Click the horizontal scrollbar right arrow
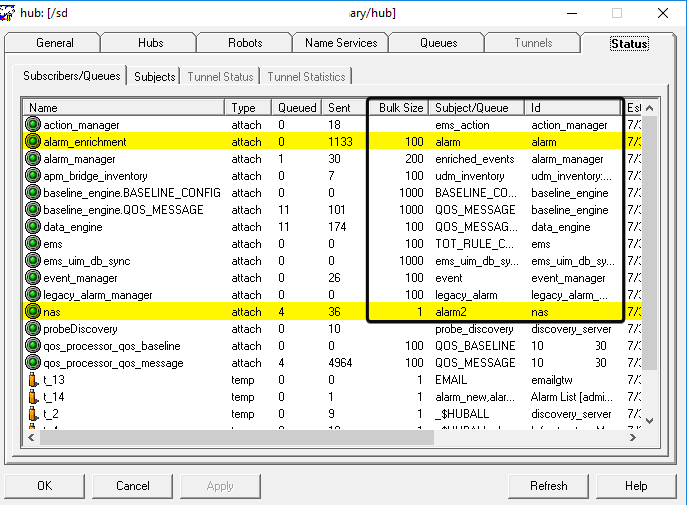 click(629, 437)
